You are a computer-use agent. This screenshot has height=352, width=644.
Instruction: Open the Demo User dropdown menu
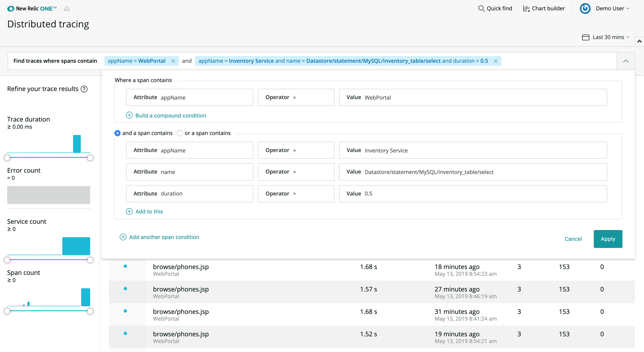pos(613,9)
